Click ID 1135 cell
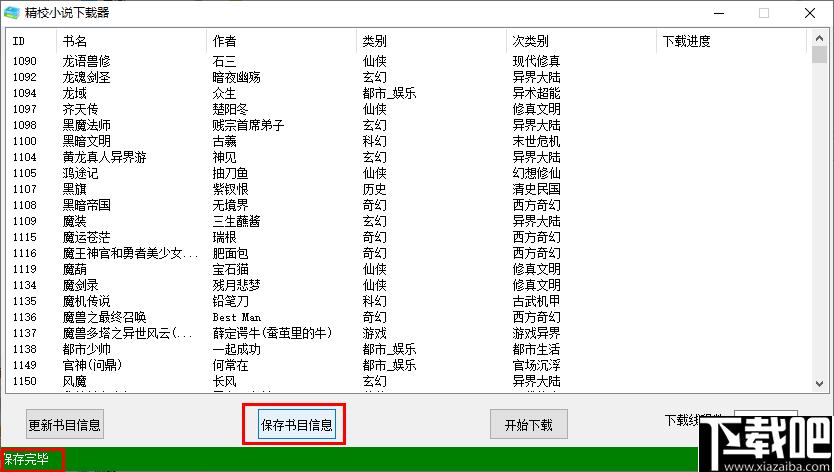Viewport: 834px width, 472px height. [24, 301]
